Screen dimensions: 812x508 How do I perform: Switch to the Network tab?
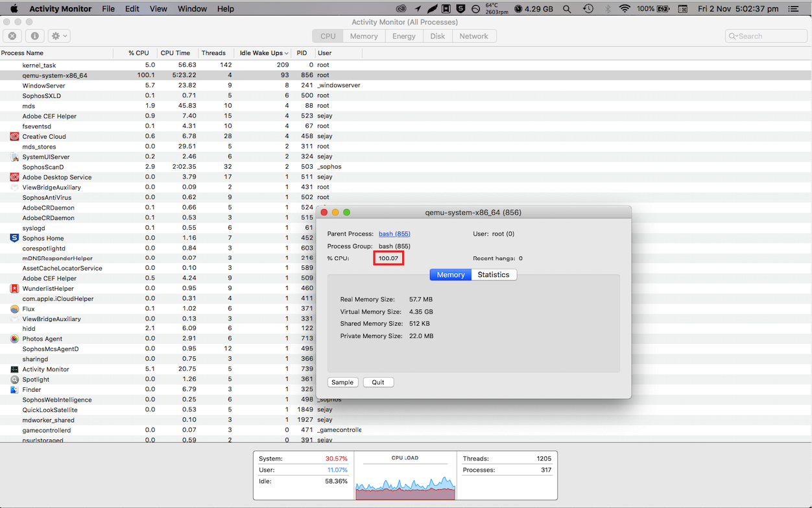pyautogui.click(x=473, y=36)
